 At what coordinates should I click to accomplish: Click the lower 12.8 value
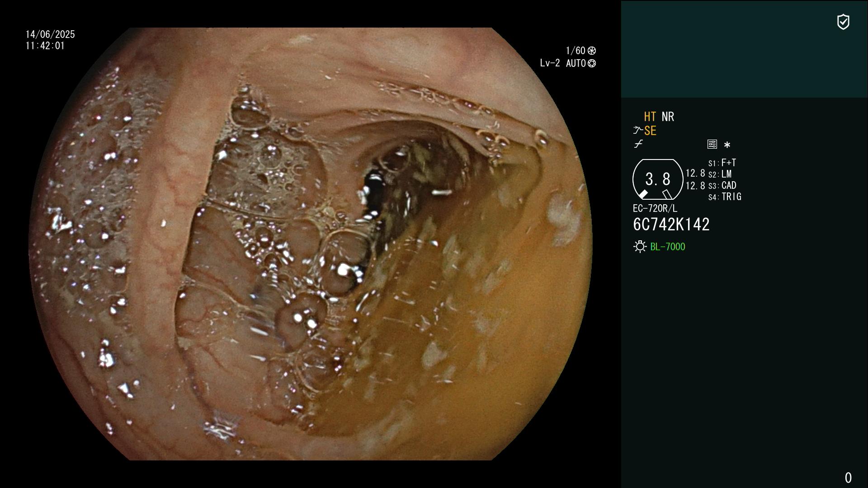tap(695, 186)
